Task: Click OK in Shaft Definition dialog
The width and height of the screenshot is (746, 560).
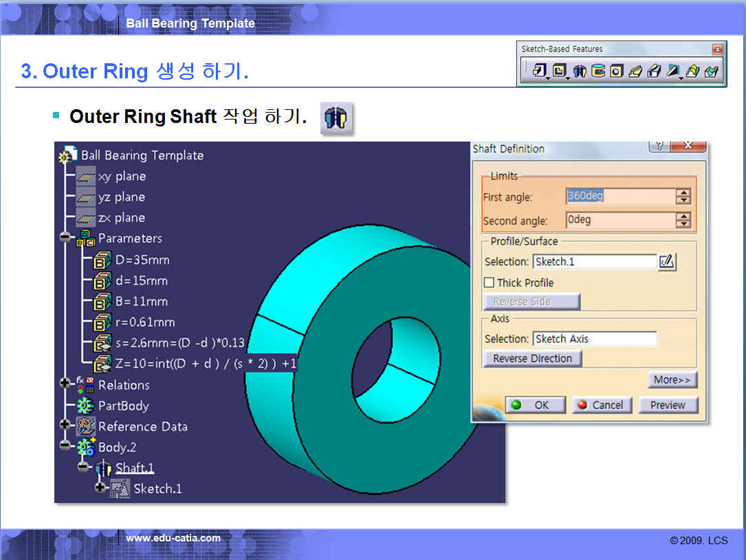Action: pyautogui.click(x=536, y=405)
